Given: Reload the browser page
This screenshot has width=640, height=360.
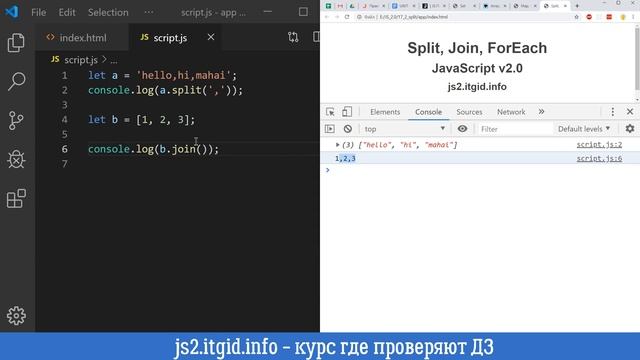Looking at the screenshot, I should tap(347, 17).
